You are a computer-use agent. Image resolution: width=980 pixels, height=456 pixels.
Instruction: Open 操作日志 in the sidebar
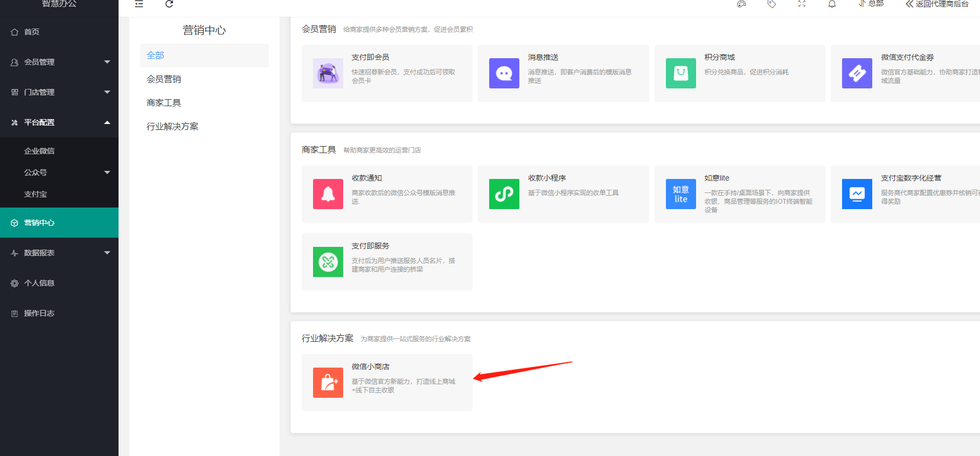(59, 313)
